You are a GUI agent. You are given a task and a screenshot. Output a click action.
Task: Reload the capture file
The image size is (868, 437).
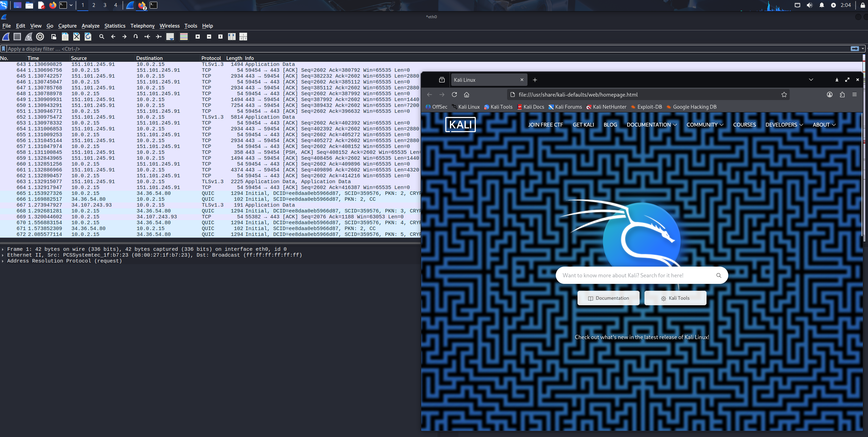click(x=88, y=37)
